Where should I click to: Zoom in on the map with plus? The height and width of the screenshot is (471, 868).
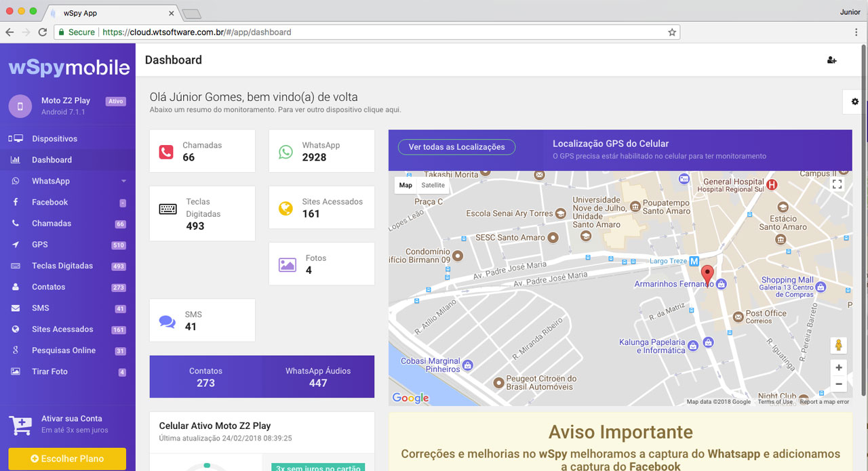coord(839,367)
